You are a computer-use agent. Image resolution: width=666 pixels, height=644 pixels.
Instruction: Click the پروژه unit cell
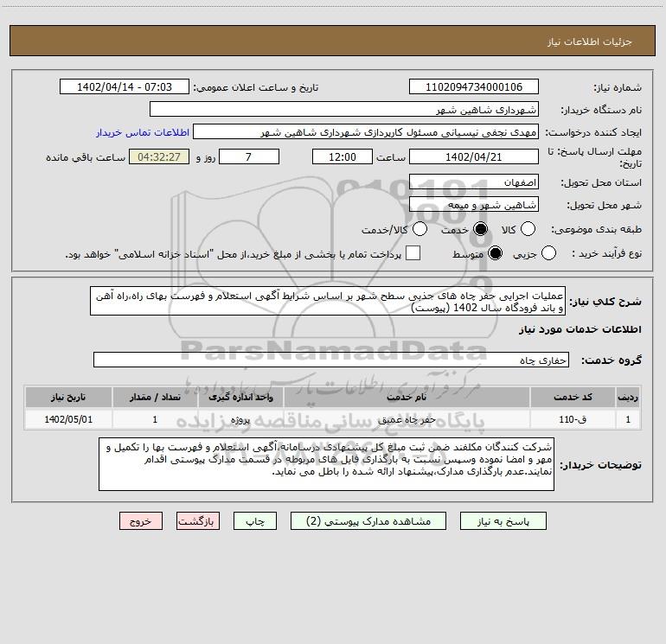click(x=240, y=420)
